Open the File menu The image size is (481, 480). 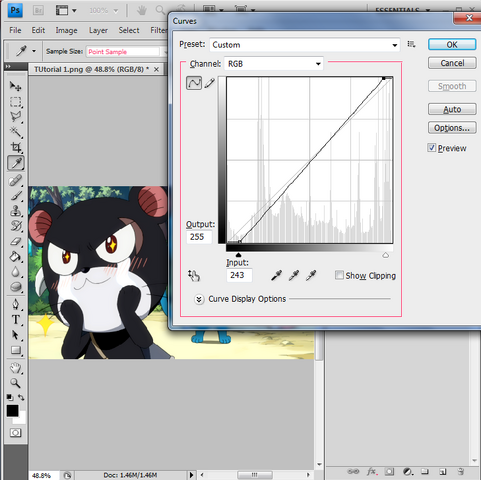coord(15,30)
